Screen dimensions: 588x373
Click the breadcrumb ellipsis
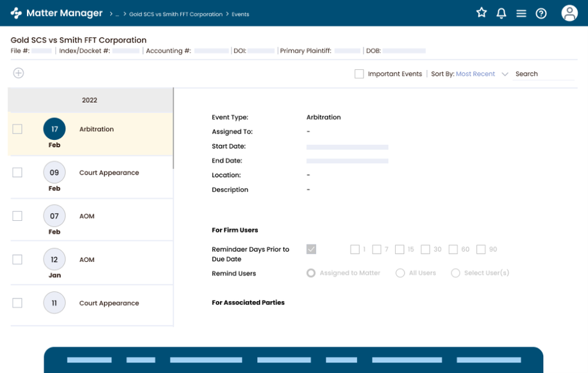(x=117, y=14)
